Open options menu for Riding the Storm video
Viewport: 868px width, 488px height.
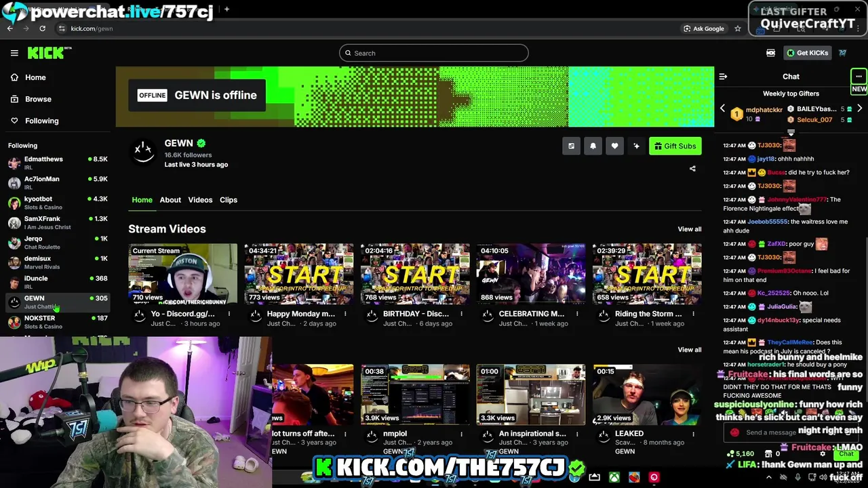point(693,314)
